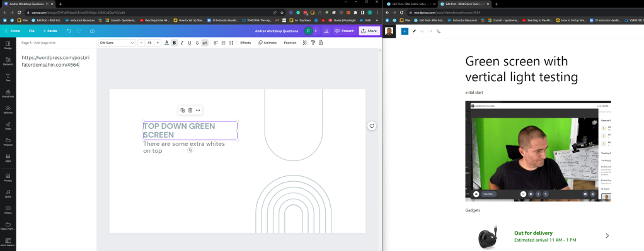Open the text color picker in Canva
Image resolution: width=644 pixels, height=251 pixels.
(x=167, y=43)
